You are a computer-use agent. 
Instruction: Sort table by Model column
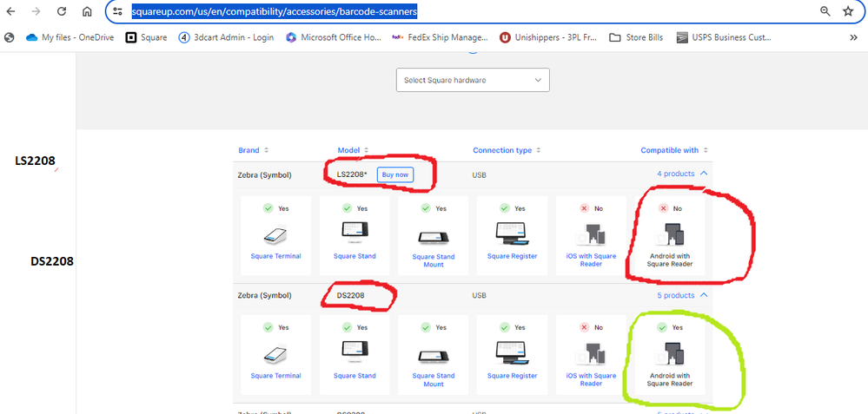pyautogui.click(x=354, y=150)
